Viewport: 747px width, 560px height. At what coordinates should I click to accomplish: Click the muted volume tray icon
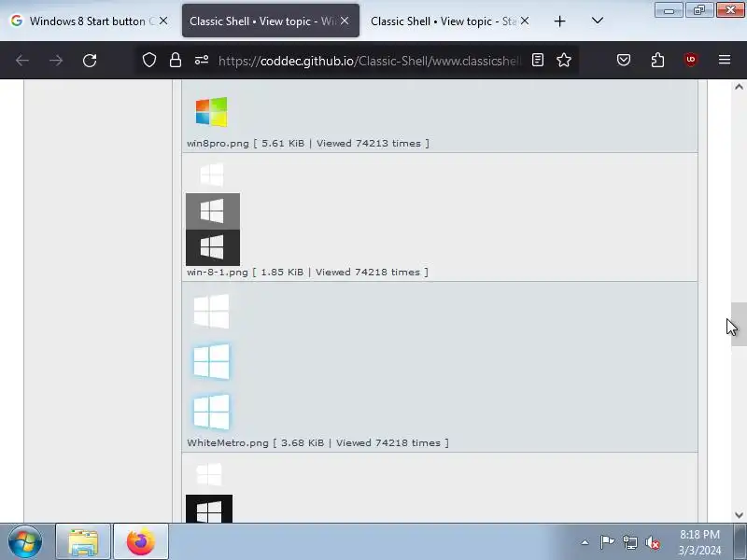coord(652,542)
